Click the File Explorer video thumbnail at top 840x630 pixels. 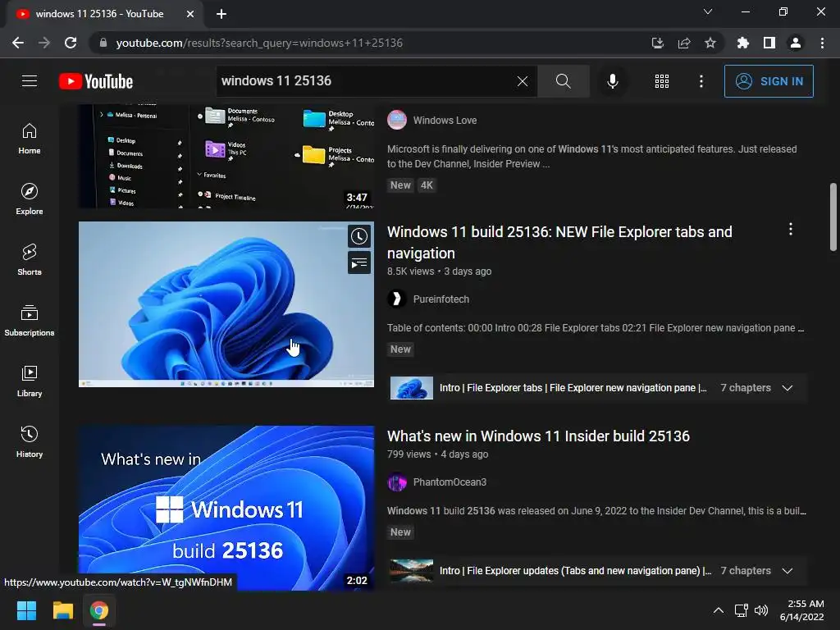226,156
